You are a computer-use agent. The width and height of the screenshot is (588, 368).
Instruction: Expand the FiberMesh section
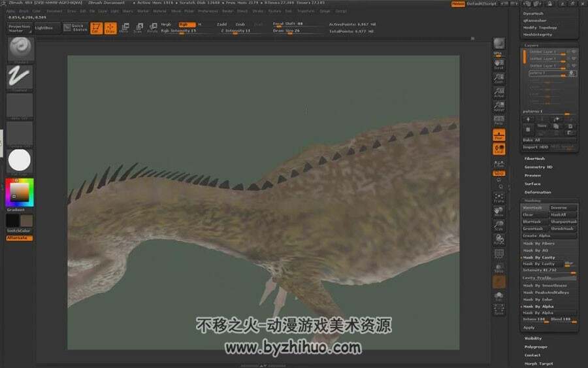point(534,159)
